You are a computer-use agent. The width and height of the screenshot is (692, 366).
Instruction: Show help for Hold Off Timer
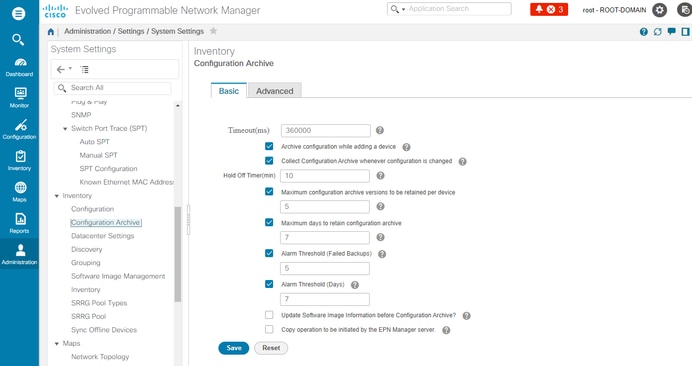point(380,176)
